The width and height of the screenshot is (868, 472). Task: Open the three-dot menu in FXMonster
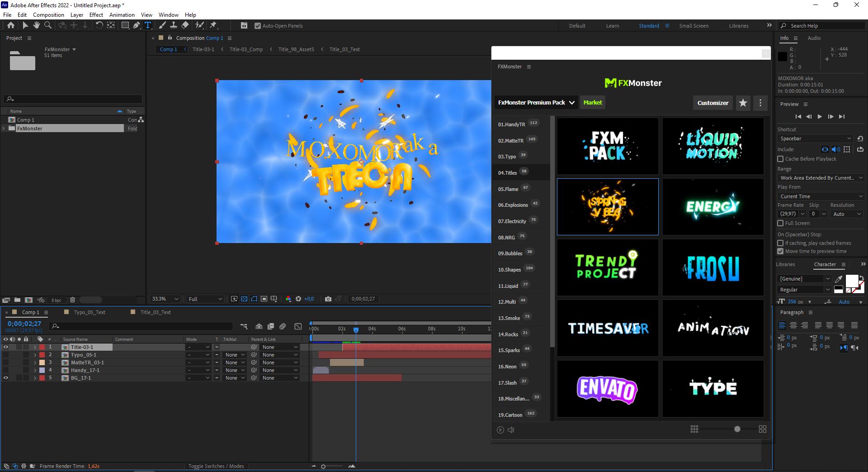pyautogui.click(x=760, y=103)
